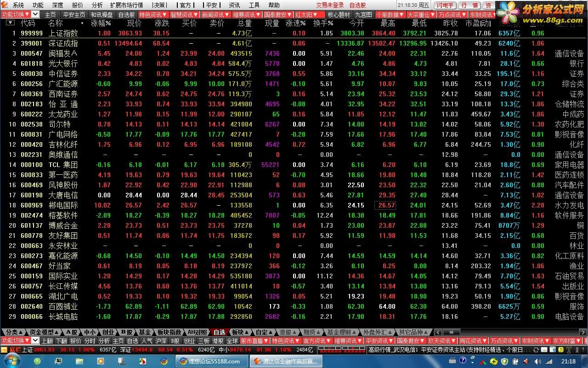Open the 分析 menu

(x=97, y=5)
